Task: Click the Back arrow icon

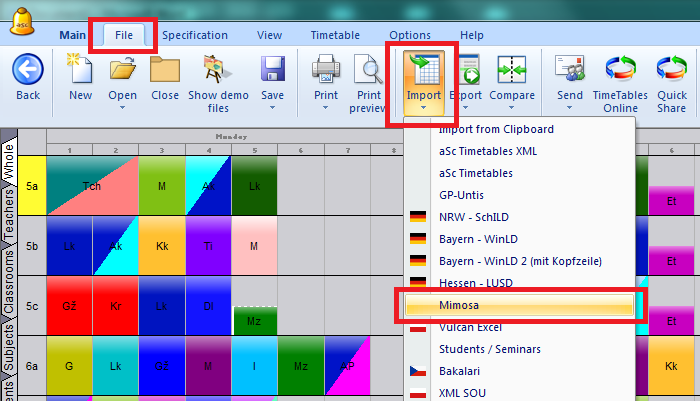Action: click(28, 69)
